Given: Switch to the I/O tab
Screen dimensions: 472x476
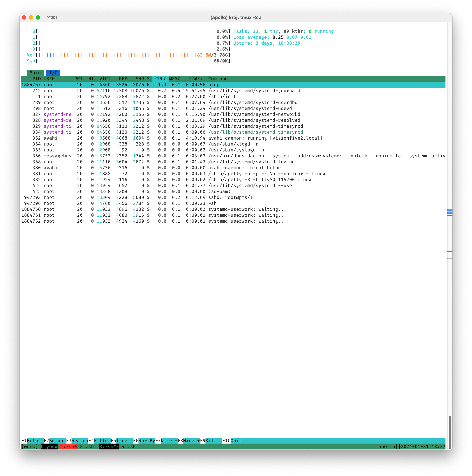Looking at the screenshot, I should tap(53, 73).
